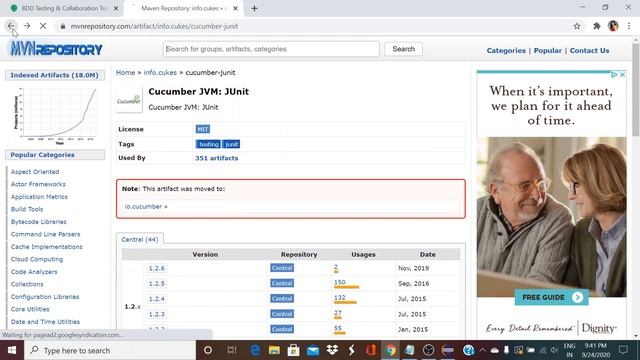The height and width of the screenshot is (360, 640).
Task: Click the testing tag
Action: coord(209,144)
